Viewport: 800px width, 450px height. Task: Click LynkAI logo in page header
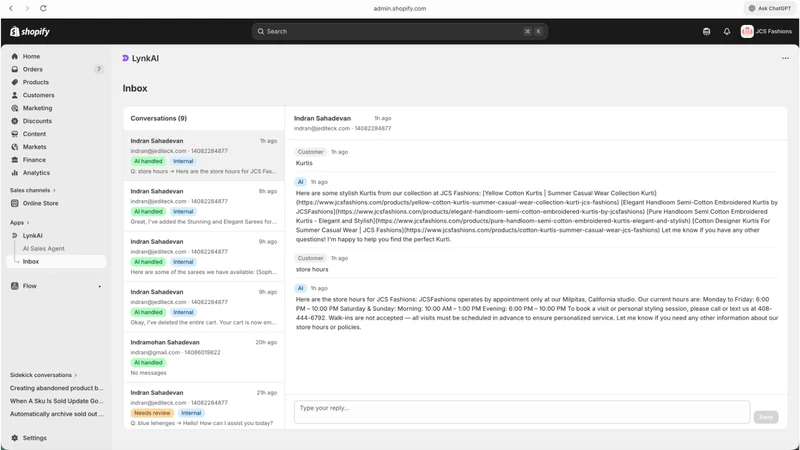[125, 58]
